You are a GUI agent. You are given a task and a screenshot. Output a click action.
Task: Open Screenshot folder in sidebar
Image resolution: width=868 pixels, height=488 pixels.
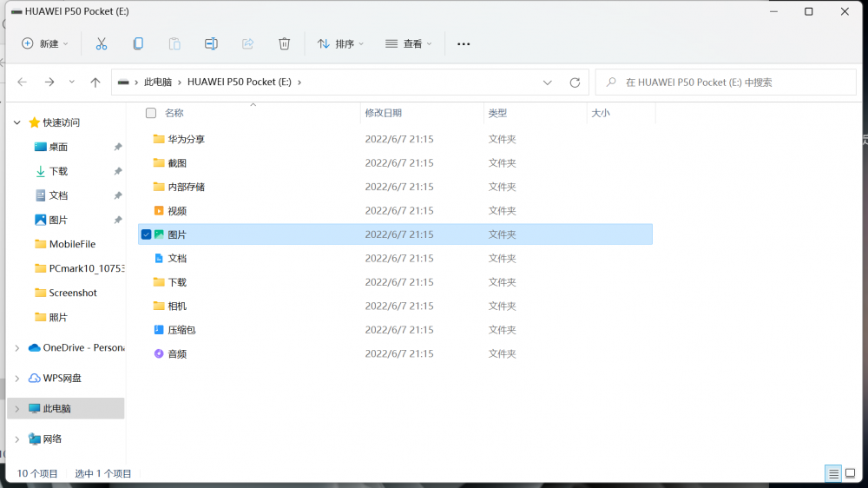coord(65,293)
